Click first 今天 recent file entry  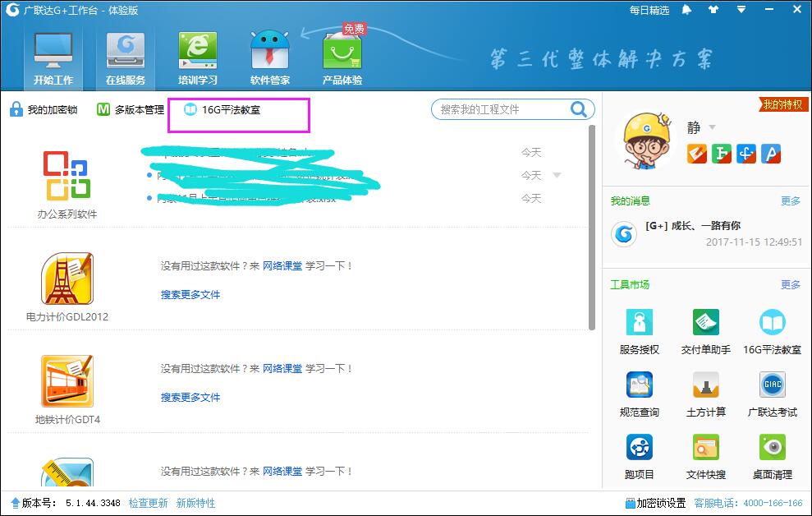point(531,152)
